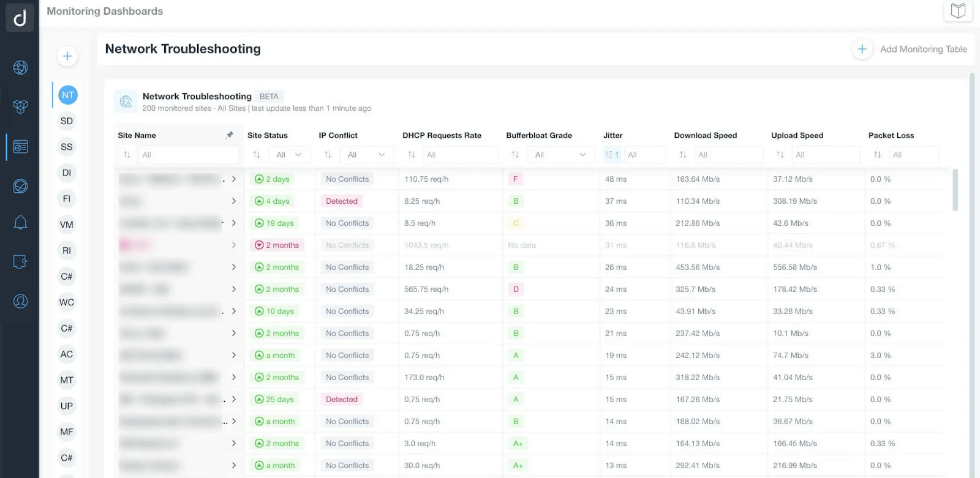Select the MT dashboard
This screenshot has width=980, height=478.
pos(67,380)
